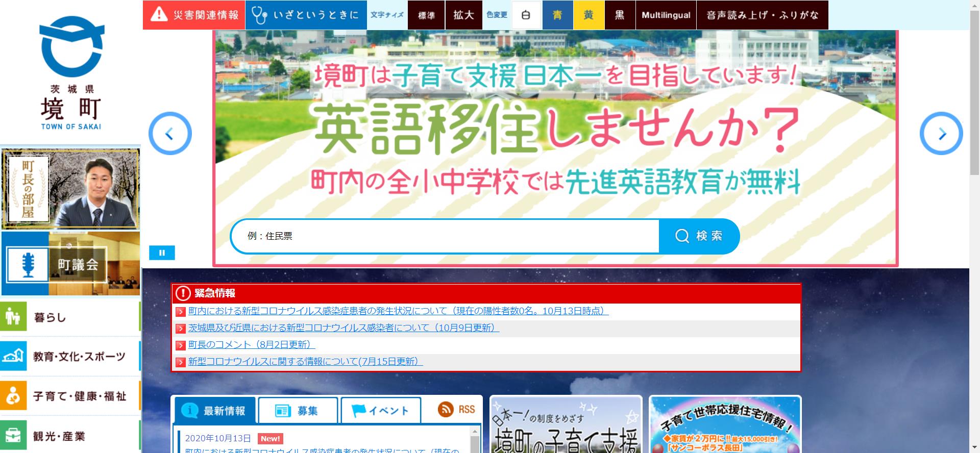Open link 茨城県及び近県における新型コロナウイルス感染者について

pyautogui.click(x=344, y=328)
